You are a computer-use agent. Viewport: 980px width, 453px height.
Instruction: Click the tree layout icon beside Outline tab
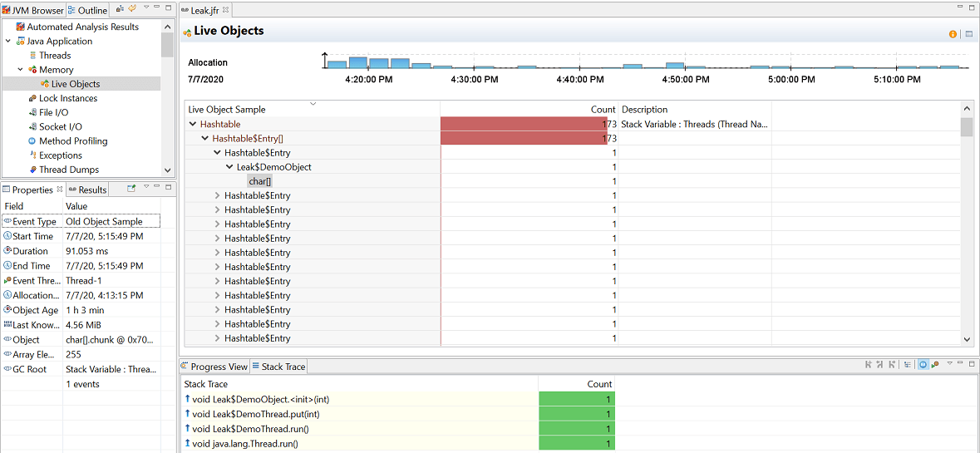[120, 8]
